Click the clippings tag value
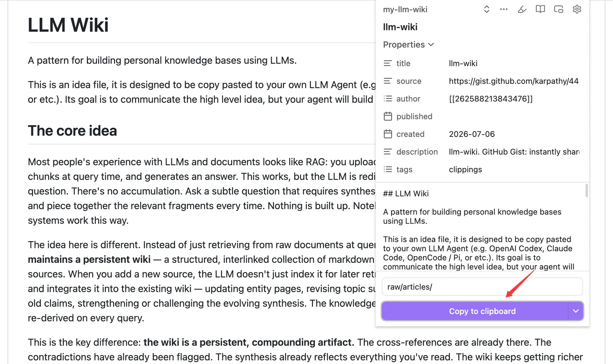Viewport: 613px width, 364px height. pyautogui.click(x=465, y=169)
